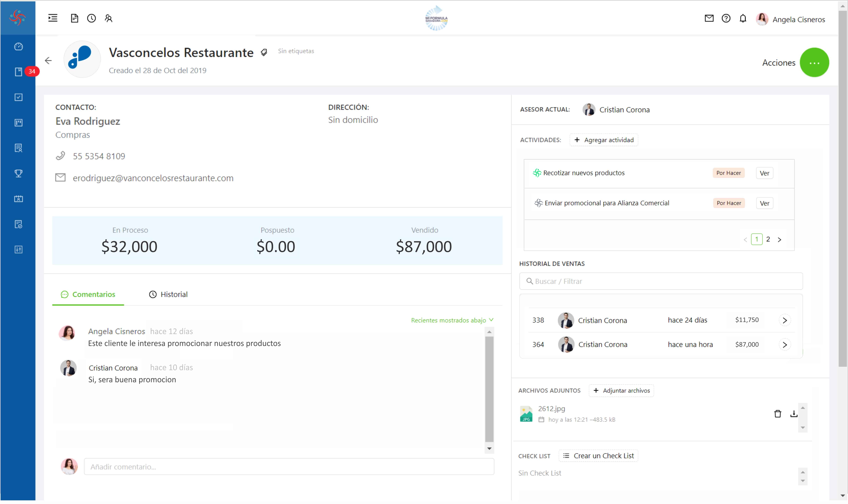Click the En Proceso $32,000 amount
Image resolution: width=848 pixels, height=504 pixels.
click(x=129, y=247)
